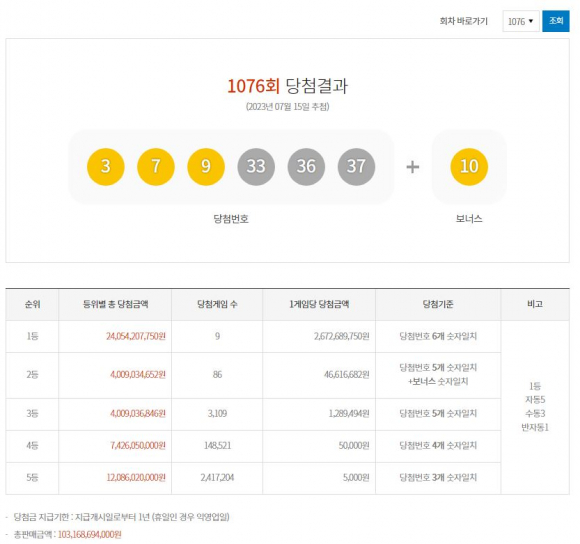This screenshot has height=544, width=580.
Task: Select the yellow number 9 ball
Action: [x=206, y=166]
